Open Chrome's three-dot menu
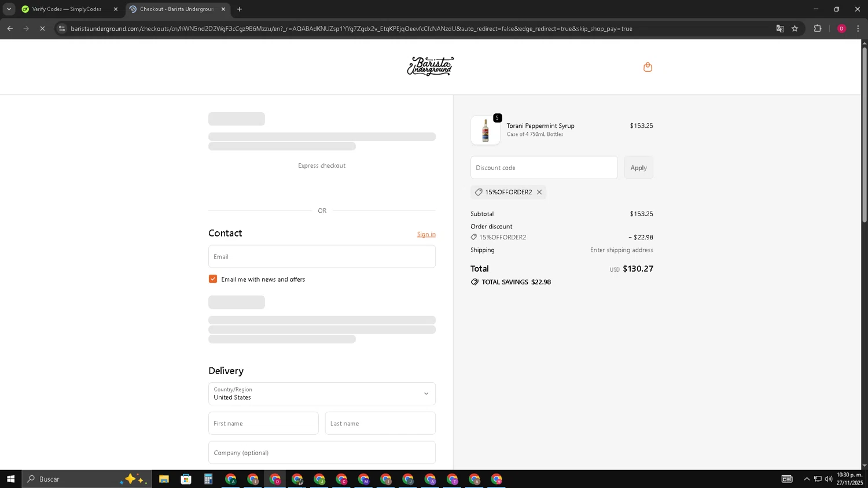The image size is (868, 488). click(858, 28)
